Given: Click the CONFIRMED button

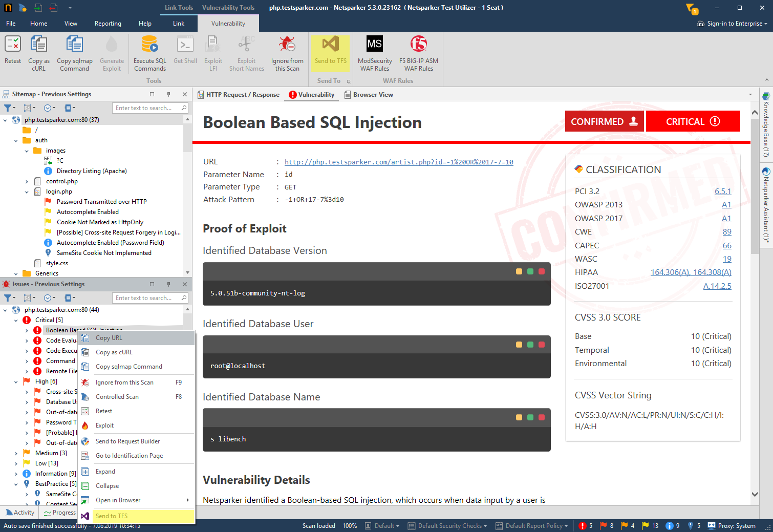Looking at the screenshot, I should [x=604, y=121].
